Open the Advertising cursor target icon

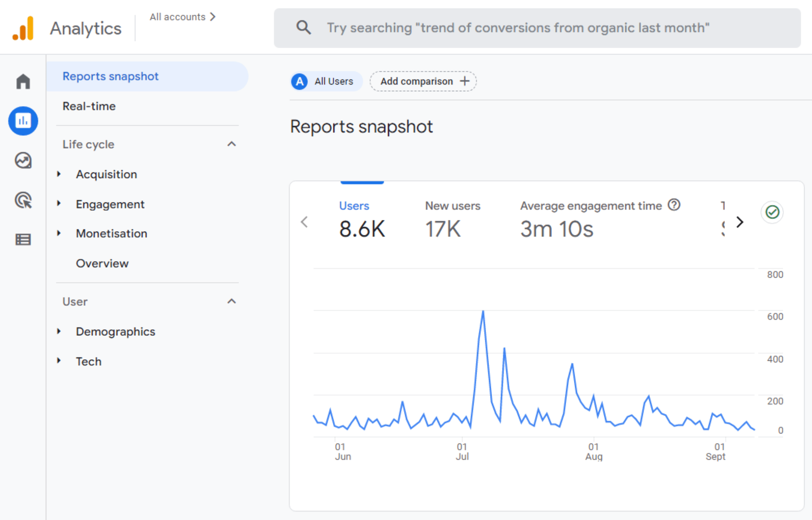tap(23, 200)
